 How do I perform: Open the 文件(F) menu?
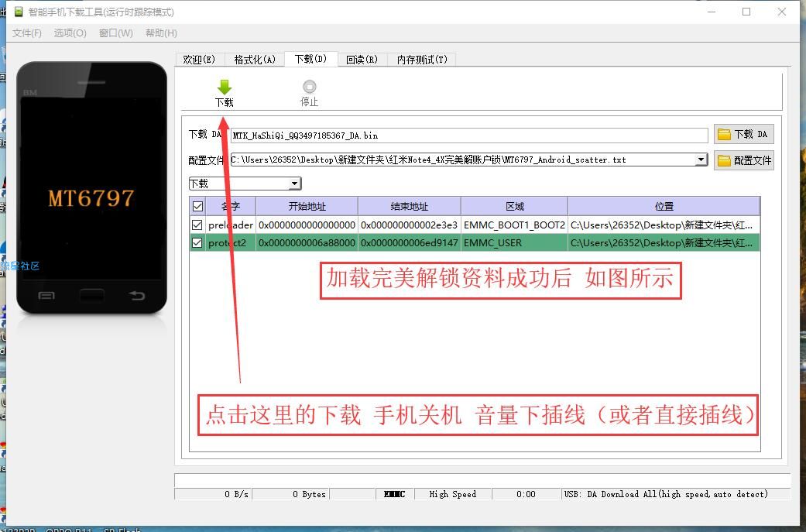(27, 33)
